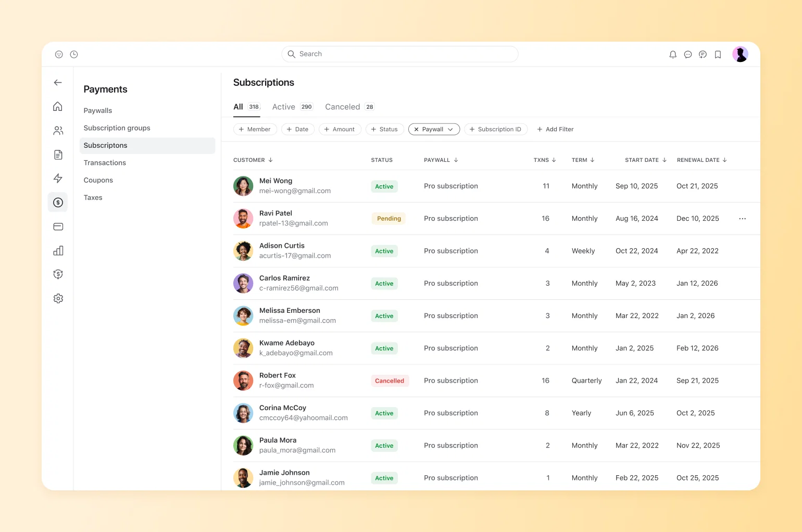Open Taxes in Payments menu
Viewport: 802px width, 532px height.
pos(93,197)
